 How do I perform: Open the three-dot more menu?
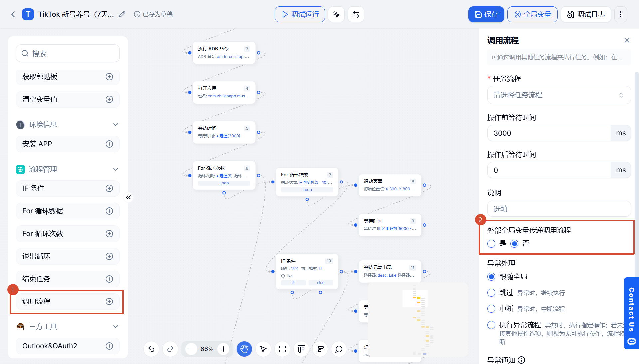(x=621, y=14)
